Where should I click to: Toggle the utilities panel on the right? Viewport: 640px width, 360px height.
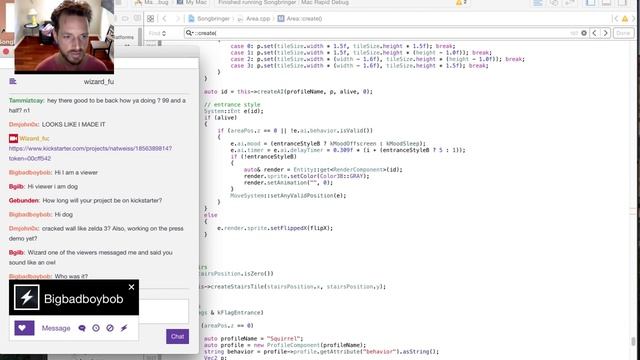click(x=622, y=3)
